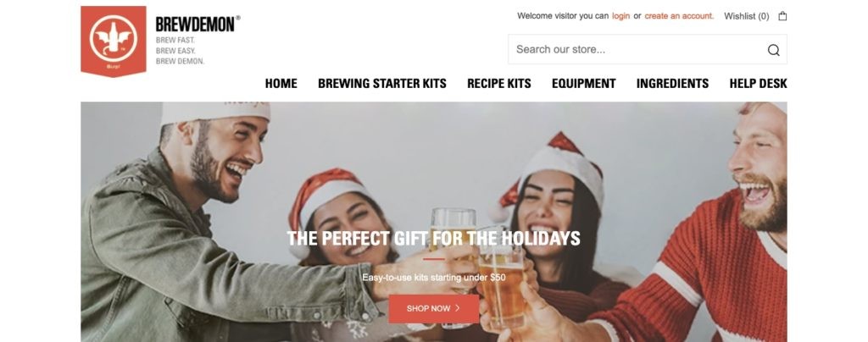The width and height of the screenshot is (868, 342).
Task: Select RECIPE KITS in the navigation
Action: point(498,84)
